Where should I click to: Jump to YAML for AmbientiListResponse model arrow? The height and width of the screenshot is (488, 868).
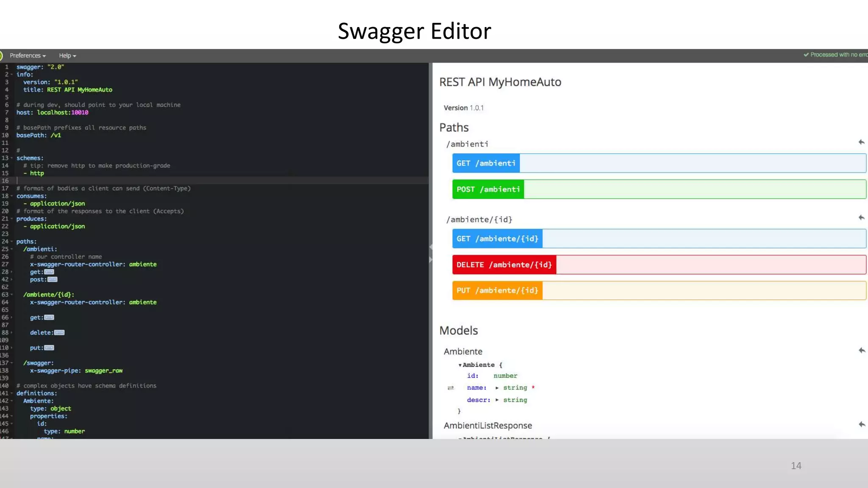(x=862, y=424)
